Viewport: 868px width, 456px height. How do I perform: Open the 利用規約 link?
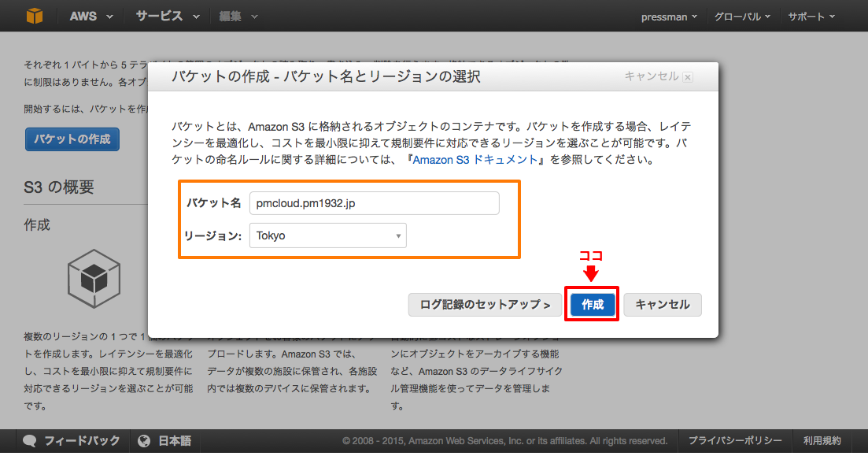tap(822, 441)
